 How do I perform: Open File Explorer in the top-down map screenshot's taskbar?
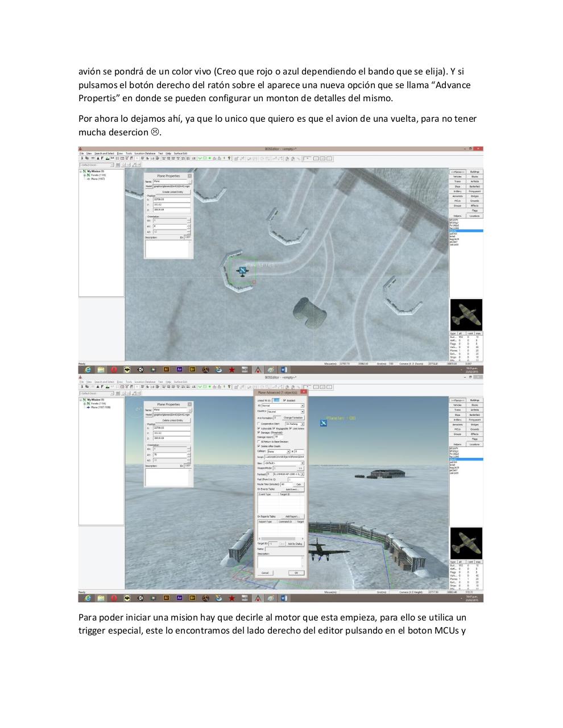coord(101,370)
